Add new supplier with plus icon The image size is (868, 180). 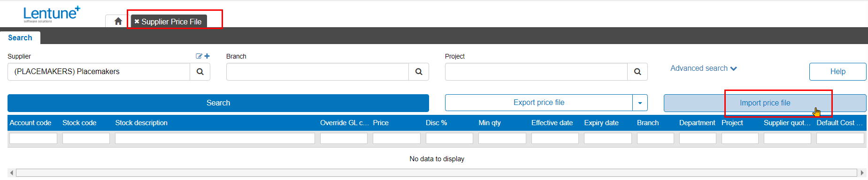[x=207, y=56]
